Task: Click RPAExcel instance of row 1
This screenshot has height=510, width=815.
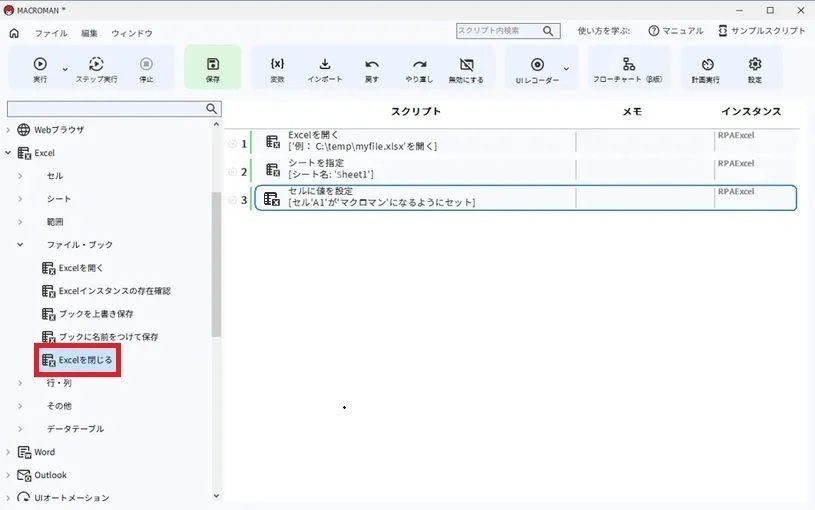Action: tap(735, 135)
